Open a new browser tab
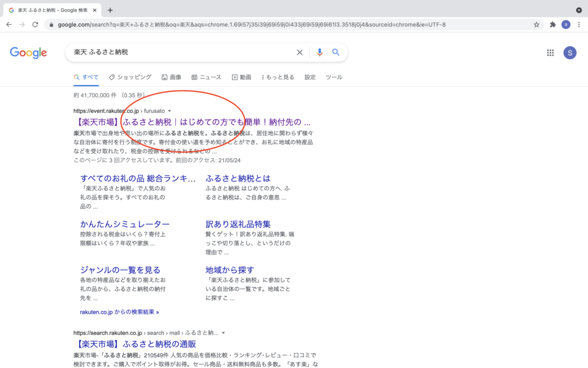Image resolution: width=588 pixels, height=368 pixels. click(110, 10)
